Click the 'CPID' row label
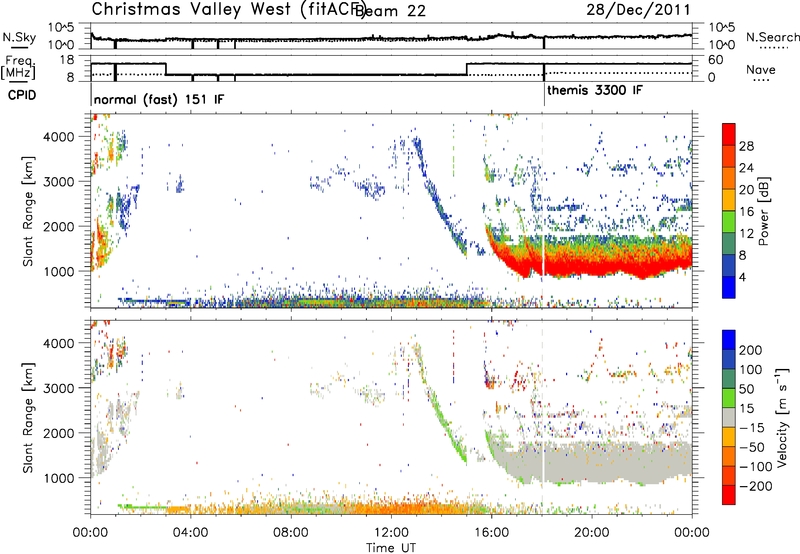Image resolution: width=800 pixels, height=554 pixels. (22, 95)
